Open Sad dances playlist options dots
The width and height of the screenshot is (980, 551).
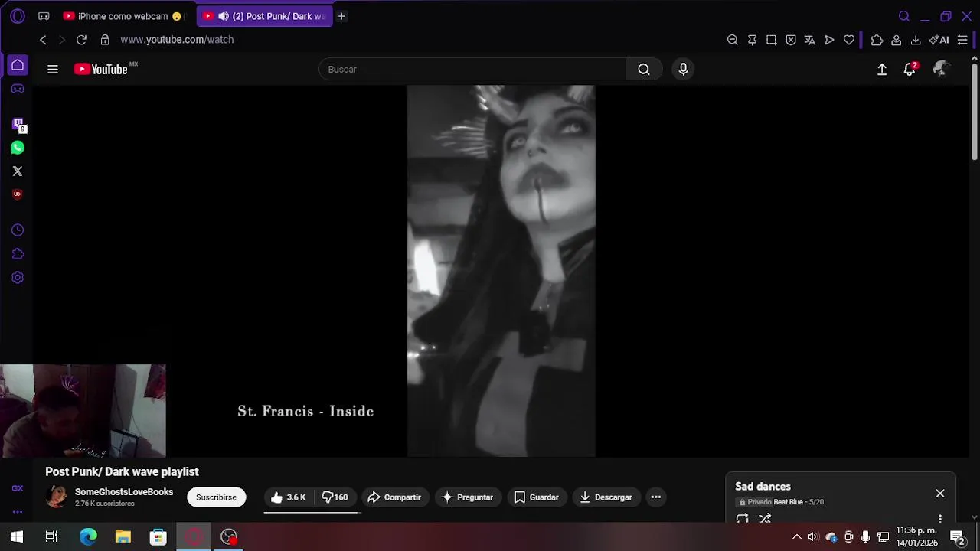(x=940, y=519)
